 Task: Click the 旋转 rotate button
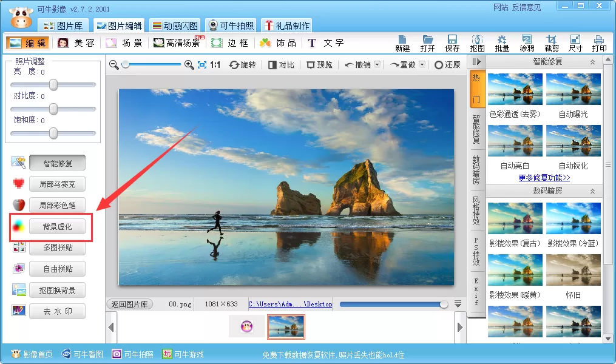coord(242,65)
